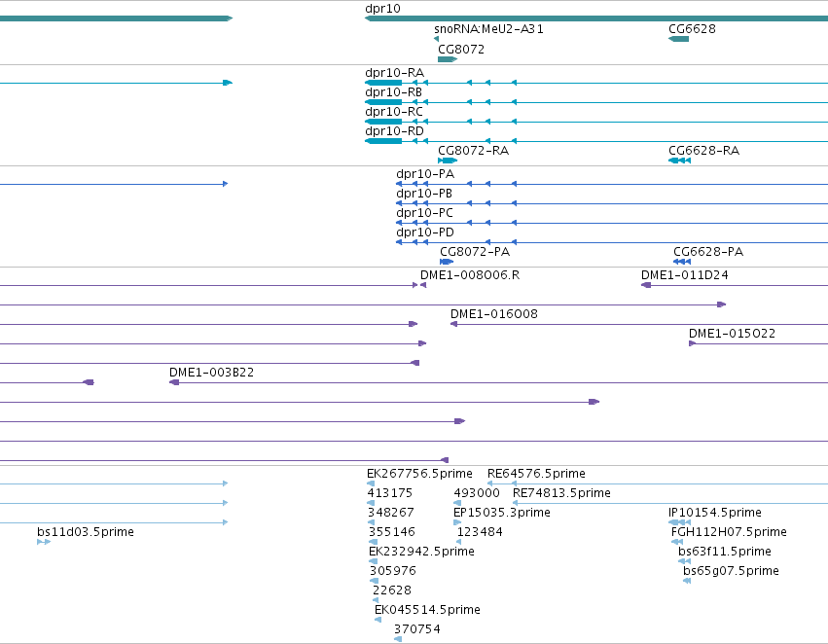This screenshot has width=828, height=644.
Task: Click the bs65g07.5prime EST label
Action: coord(731,572)
